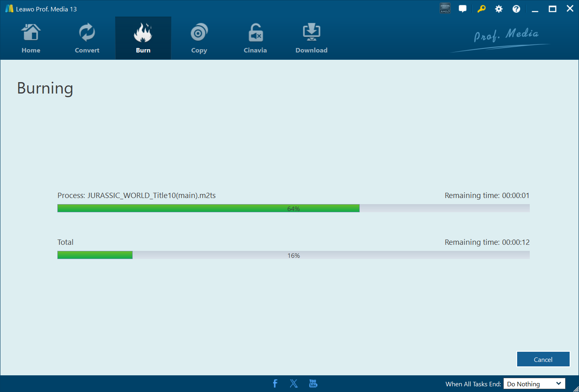This screenshot has width=579, height=392.
Task: Open the feedback speech bubble icon
Action: point(463,9)
